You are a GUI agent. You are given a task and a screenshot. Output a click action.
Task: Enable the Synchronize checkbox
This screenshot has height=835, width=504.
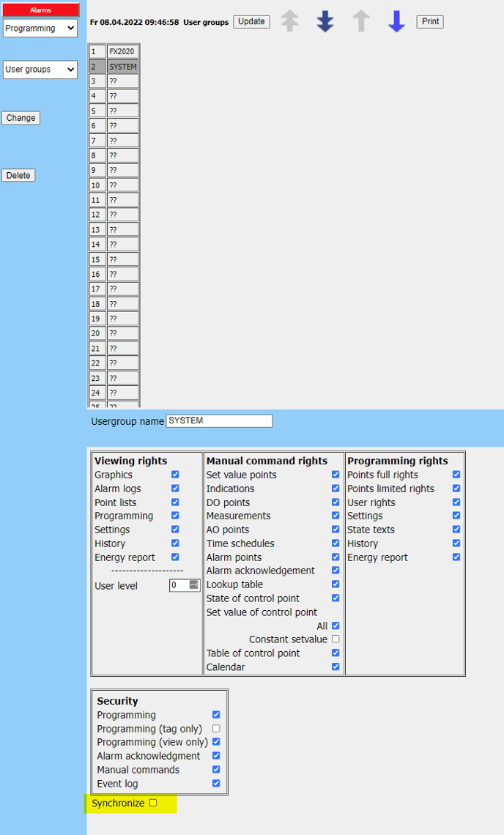[153, 803]
